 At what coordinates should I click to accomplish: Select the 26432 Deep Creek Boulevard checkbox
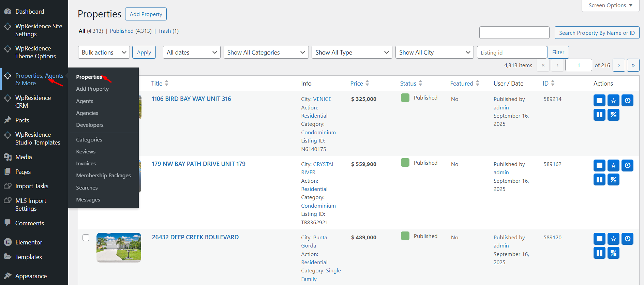point(86,238)
